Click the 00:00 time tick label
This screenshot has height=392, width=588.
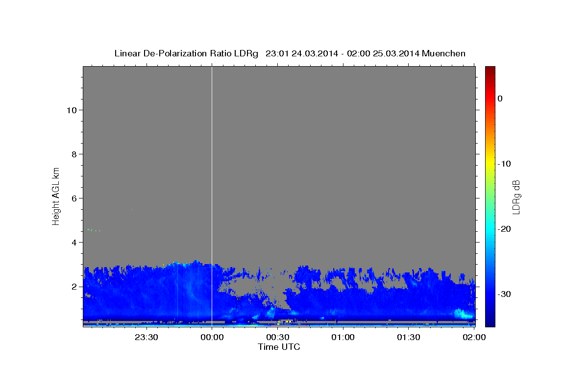(212, 337)
